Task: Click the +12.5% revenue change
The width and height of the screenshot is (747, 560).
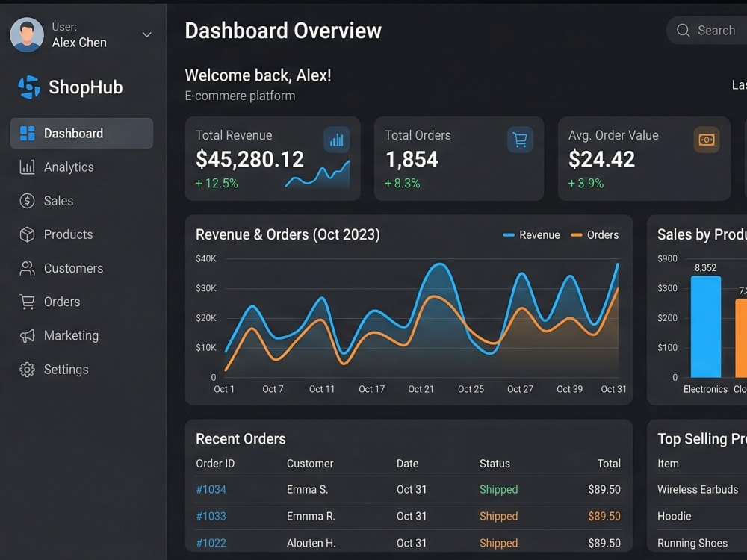Action: pos(217,184)
